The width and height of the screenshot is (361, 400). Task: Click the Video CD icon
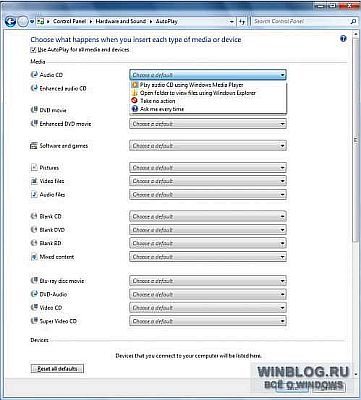(x=34, y=308)
